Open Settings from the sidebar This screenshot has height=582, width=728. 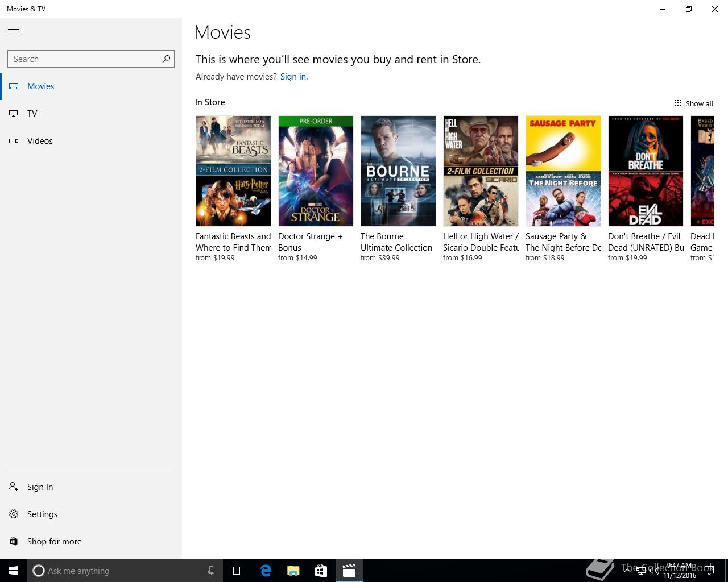[91, 514]
